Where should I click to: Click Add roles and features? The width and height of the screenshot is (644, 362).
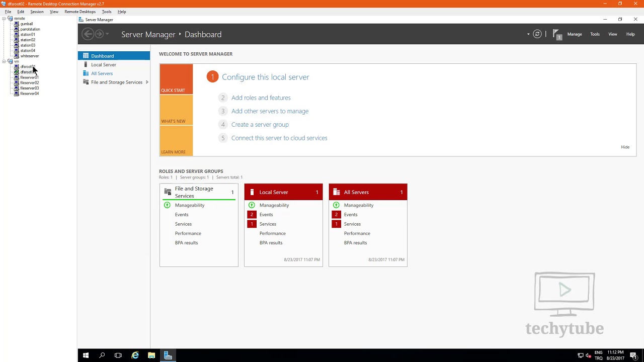pos(261,98)
